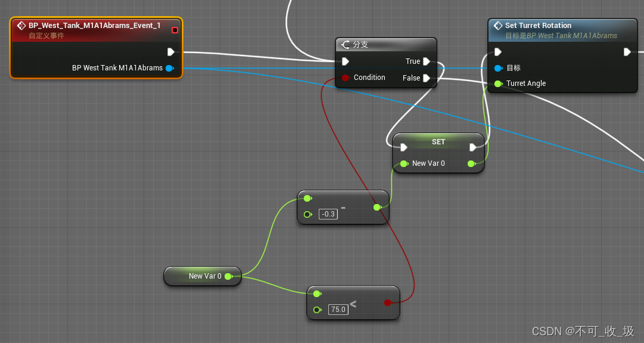Click the New Var 0 getter node label

coord(205,276)
